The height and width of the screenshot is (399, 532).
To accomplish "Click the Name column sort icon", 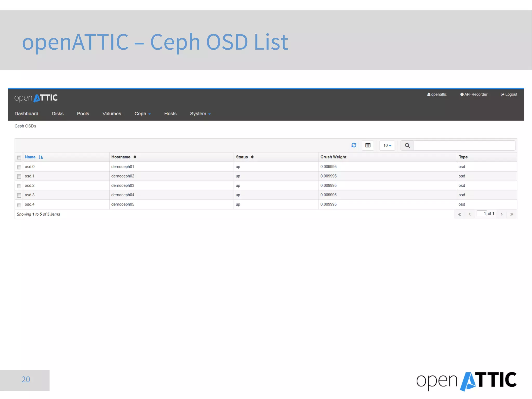I will pyautogui.click(x=41, y=157).
